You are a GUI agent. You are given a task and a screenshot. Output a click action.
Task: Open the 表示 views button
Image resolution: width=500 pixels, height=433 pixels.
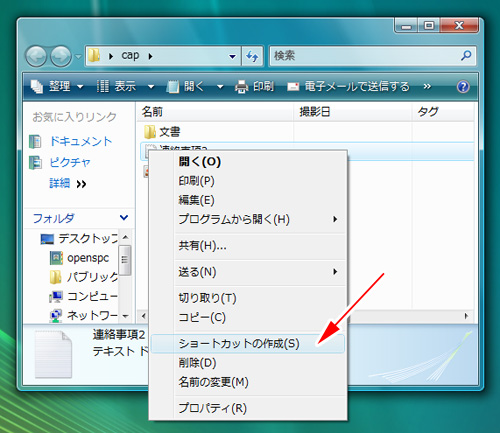(116, 87)
